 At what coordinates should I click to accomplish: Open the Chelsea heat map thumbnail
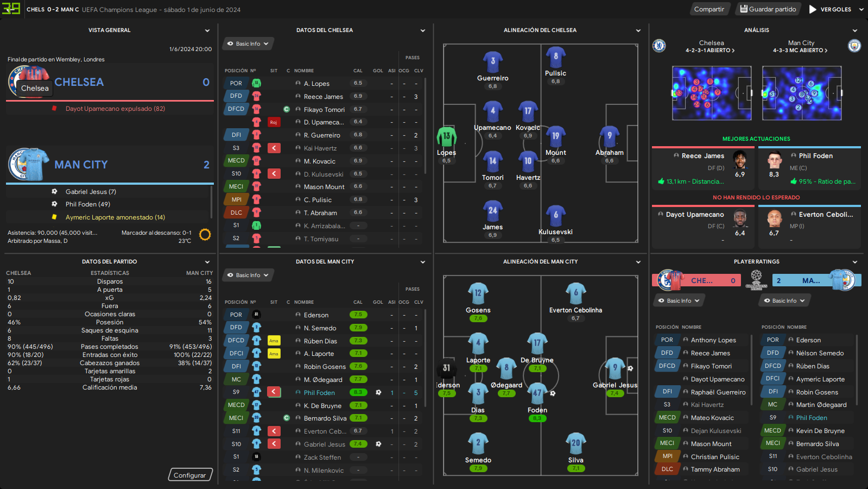[x=712, y=93]
